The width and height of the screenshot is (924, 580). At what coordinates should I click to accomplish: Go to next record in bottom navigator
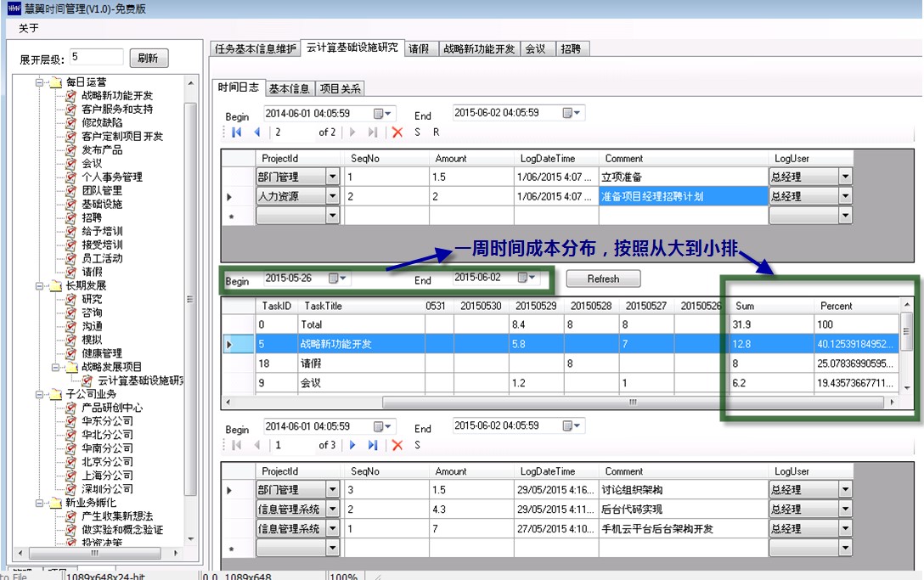point(352,445)
